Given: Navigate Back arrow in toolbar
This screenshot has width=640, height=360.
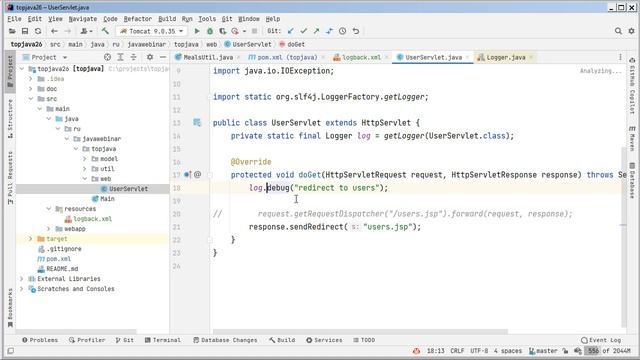Looking at the screenshot, I should coord(54,31).
